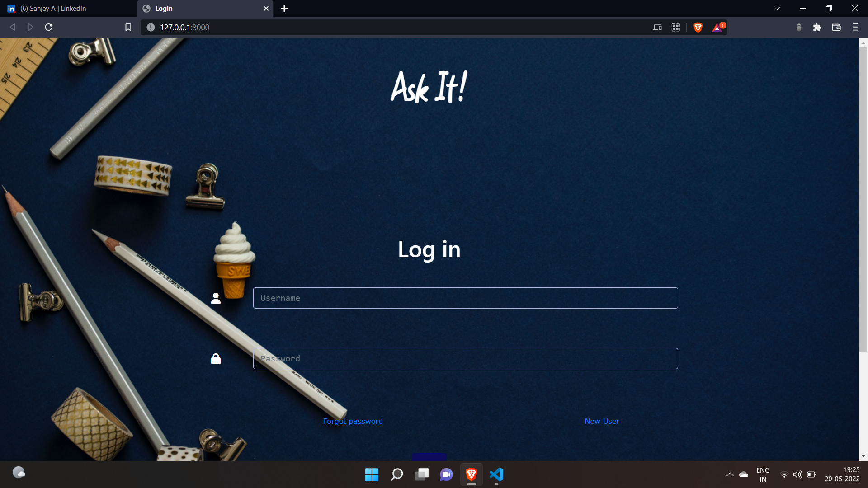Open a new browser tab

(x=284, y=9)
